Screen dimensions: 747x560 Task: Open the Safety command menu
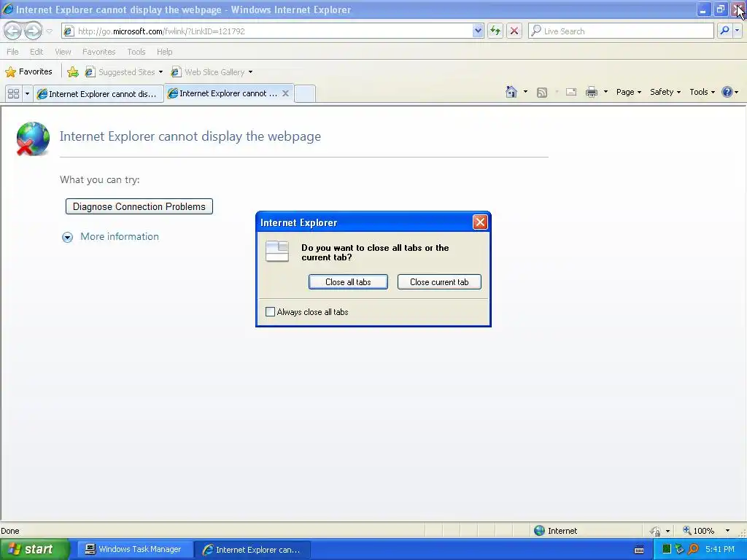point(665,92)
